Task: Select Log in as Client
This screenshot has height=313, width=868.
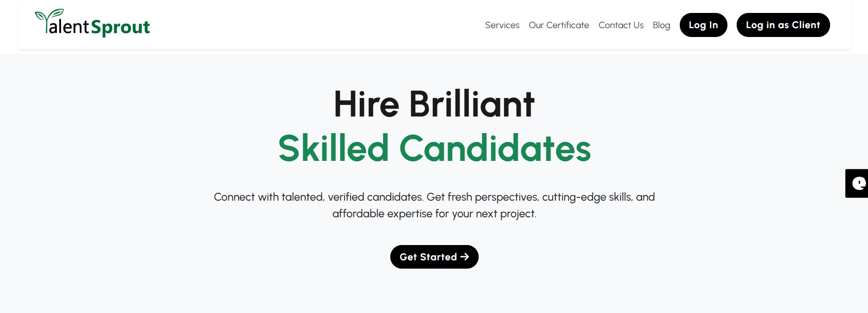Action: pyautogui.click(x=783, y=25)
